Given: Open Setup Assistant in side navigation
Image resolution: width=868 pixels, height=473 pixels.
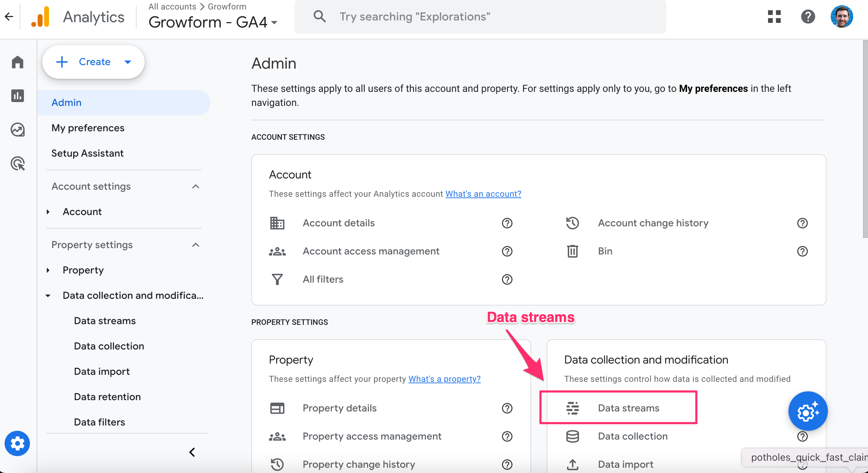Looking at the screenshot, I should coord(87,153).
